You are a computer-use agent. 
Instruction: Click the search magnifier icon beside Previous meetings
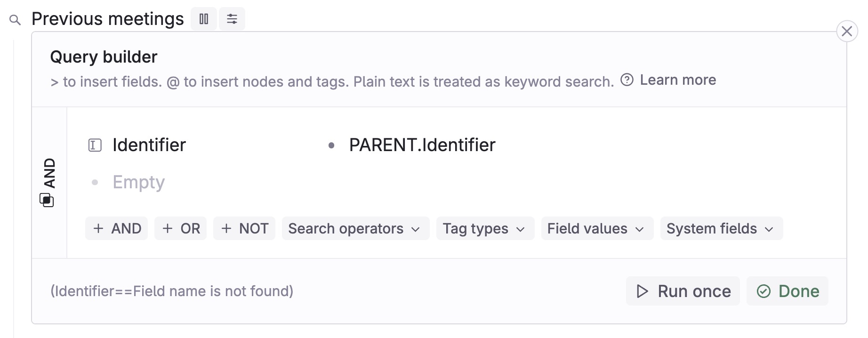tap(15, 20)
